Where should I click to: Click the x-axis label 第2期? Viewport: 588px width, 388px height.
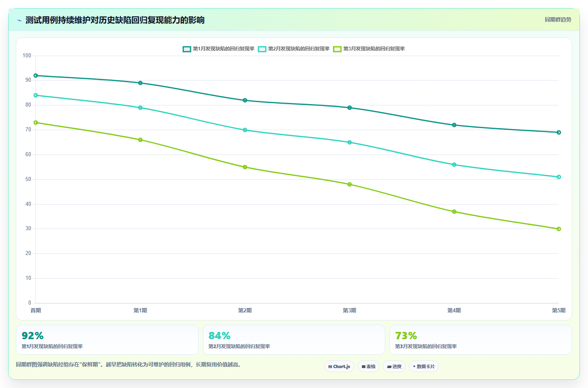[245, 310]
